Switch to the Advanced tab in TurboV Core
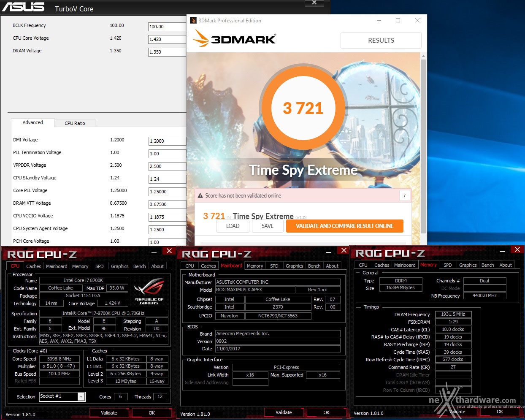Viewport: 525px width, 420px height. pos(32,122)
